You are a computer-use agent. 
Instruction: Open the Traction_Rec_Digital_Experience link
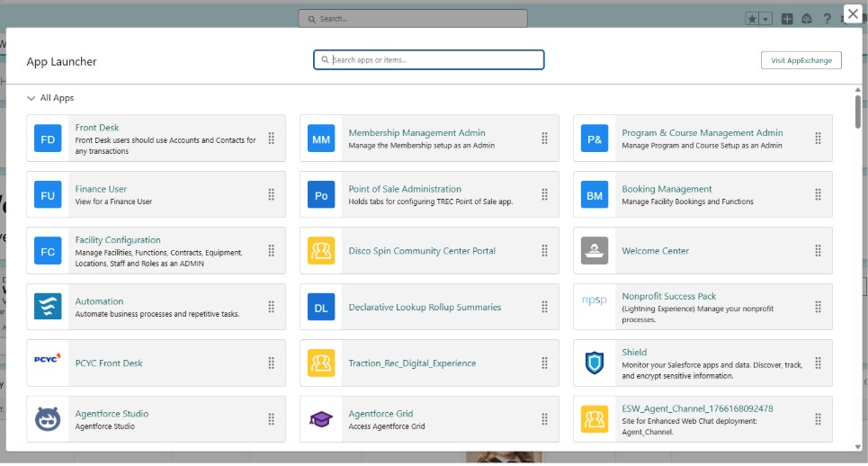[x=412, y=363]
